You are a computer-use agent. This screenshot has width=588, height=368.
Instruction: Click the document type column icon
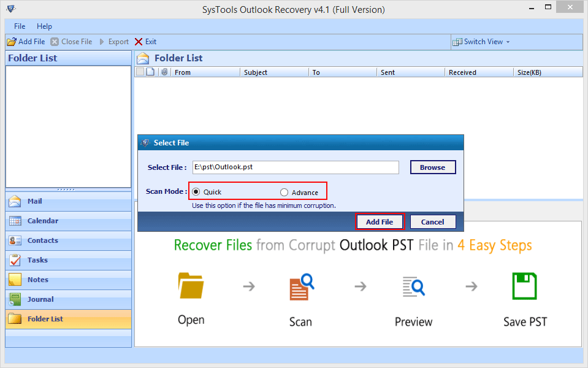(x=150, y=72)
